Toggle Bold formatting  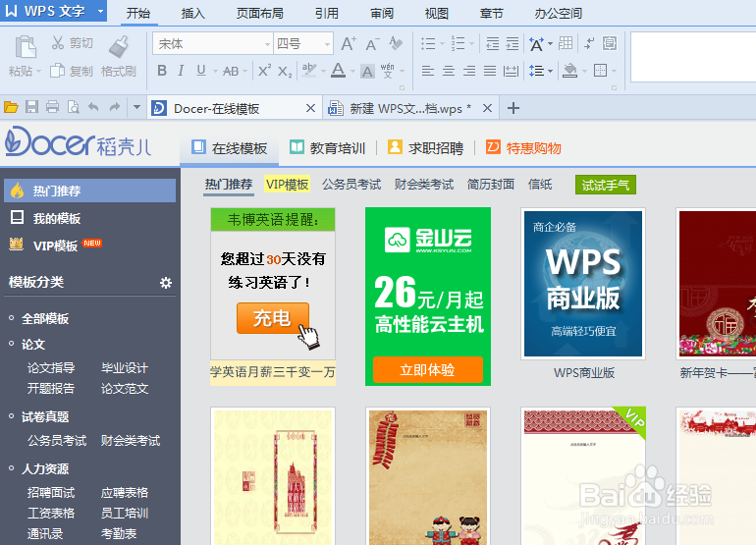pyautogui.click(x=162, y=71)
